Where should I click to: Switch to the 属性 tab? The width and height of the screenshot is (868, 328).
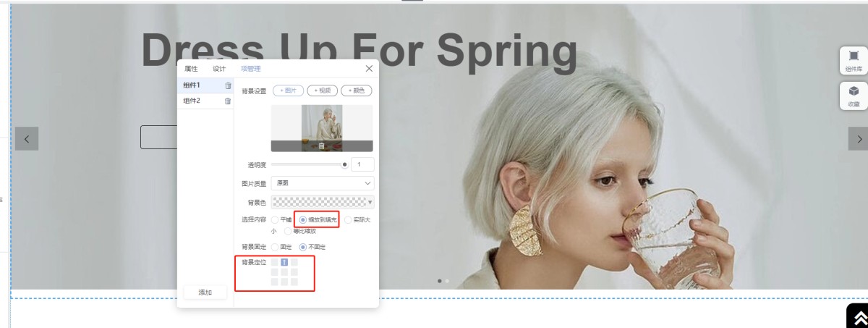191,69
